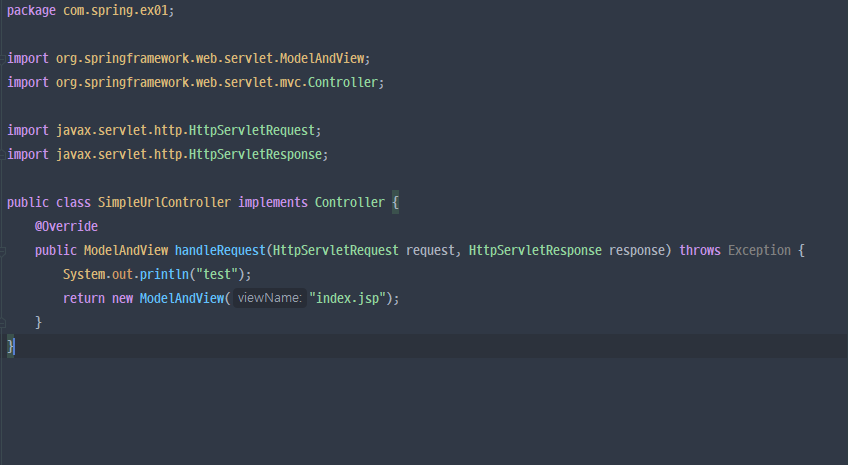This screenshot has width=848, height=465.
Task: Click the @Override annotation
Action: pos(67,226)
